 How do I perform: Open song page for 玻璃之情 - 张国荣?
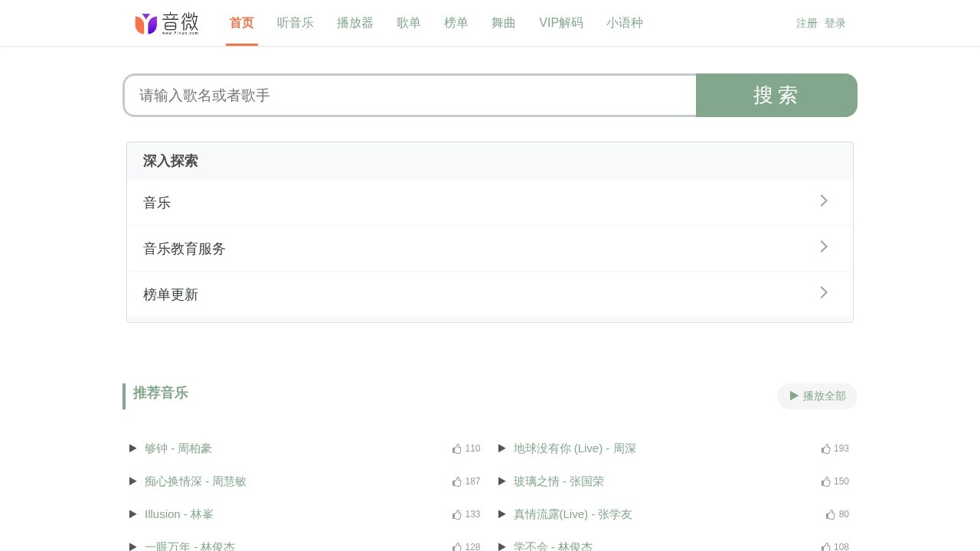(559, 481)
